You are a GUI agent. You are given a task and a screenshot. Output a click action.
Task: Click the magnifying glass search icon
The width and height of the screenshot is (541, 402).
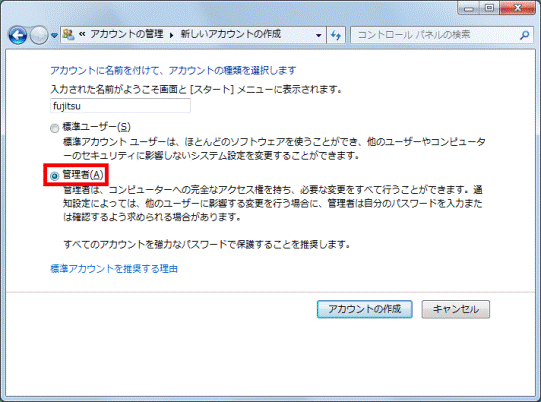pyautogui.click(x=524, y=35)
